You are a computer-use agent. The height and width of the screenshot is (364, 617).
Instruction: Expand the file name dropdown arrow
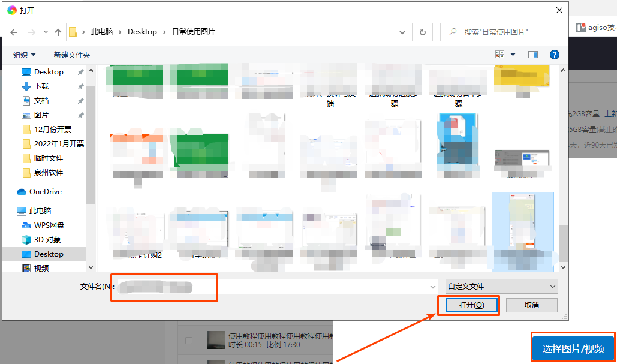433,287
